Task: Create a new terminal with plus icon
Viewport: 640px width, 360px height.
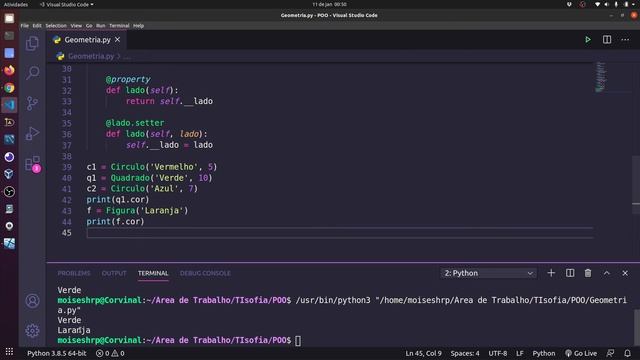Action: 551,273
